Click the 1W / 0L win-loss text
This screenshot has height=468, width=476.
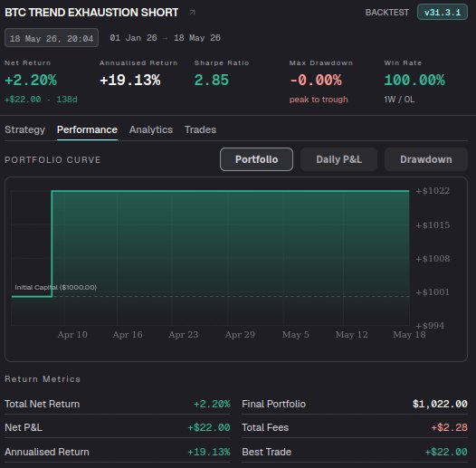tap(399, 100)
